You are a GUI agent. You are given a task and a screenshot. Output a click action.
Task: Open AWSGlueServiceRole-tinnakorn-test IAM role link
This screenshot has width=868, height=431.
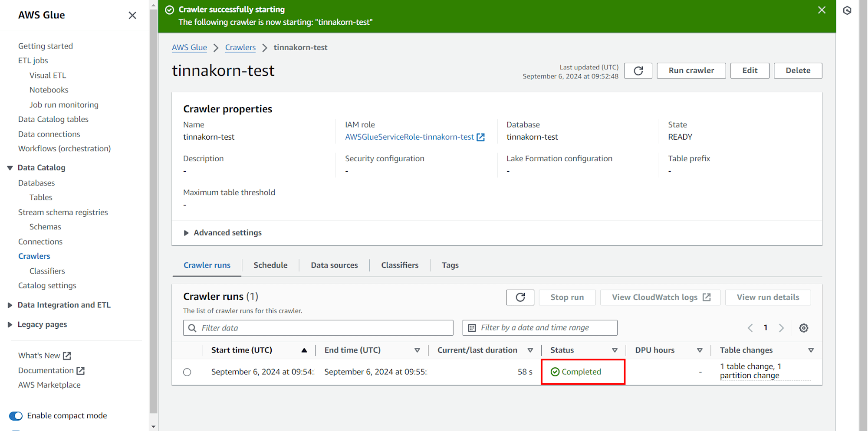409,137
